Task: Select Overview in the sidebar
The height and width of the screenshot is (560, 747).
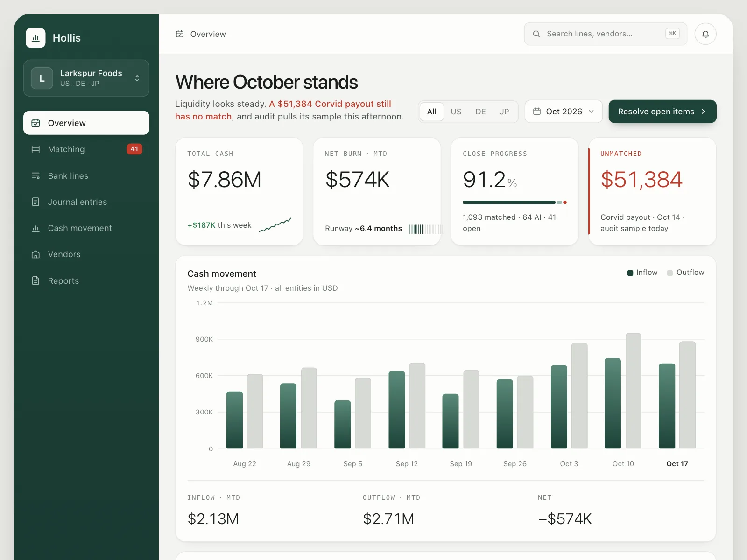Action: click(86, 123)
